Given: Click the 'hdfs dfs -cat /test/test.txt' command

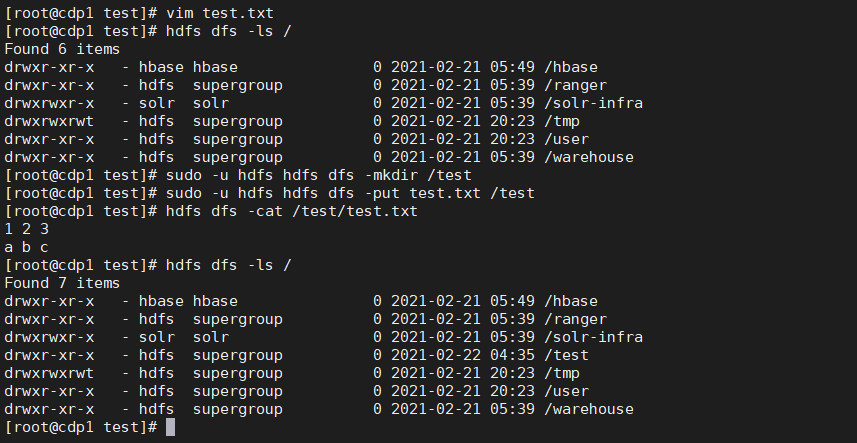Looking at the screenshot, I should 292,211.
